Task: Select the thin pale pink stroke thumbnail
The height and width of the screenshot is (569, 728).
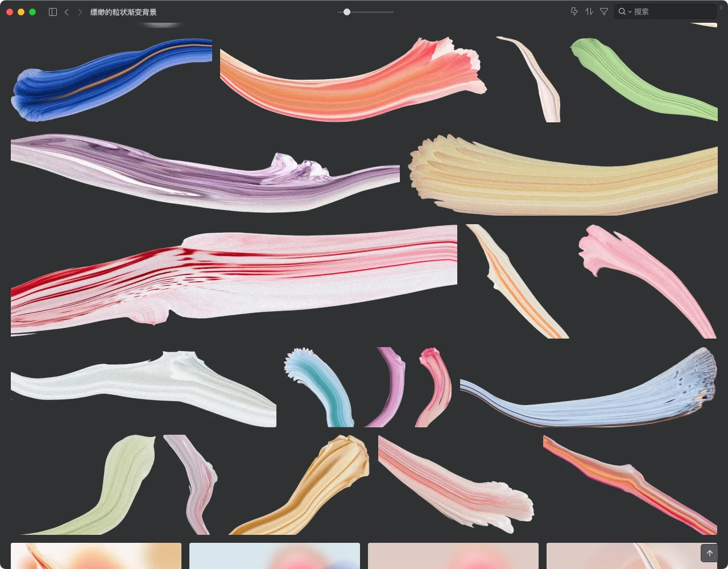Action: (529, 79)
